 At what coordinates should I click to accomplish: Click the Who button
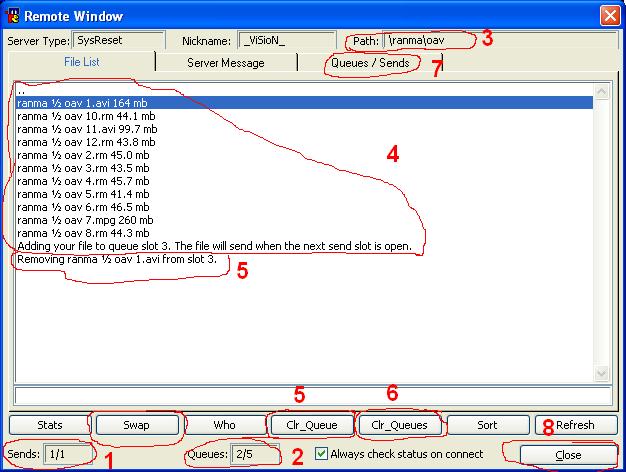224,425
